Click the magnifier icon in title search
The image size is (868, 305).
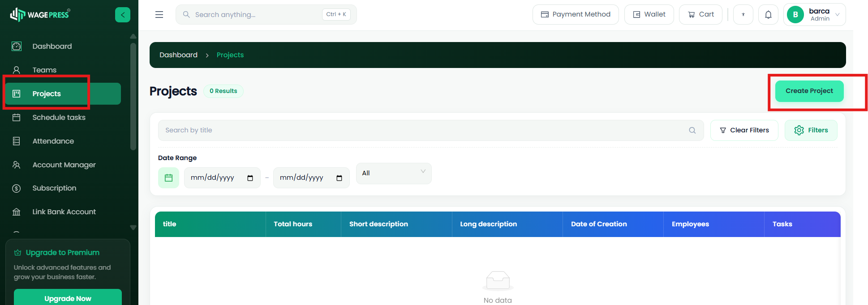click(x=692, y=131)
